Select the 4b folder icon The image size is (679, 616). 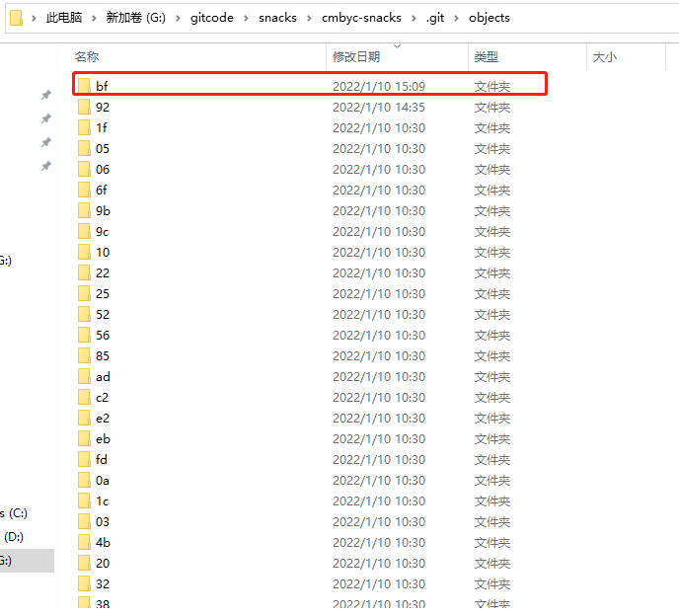tap(84, 542)
